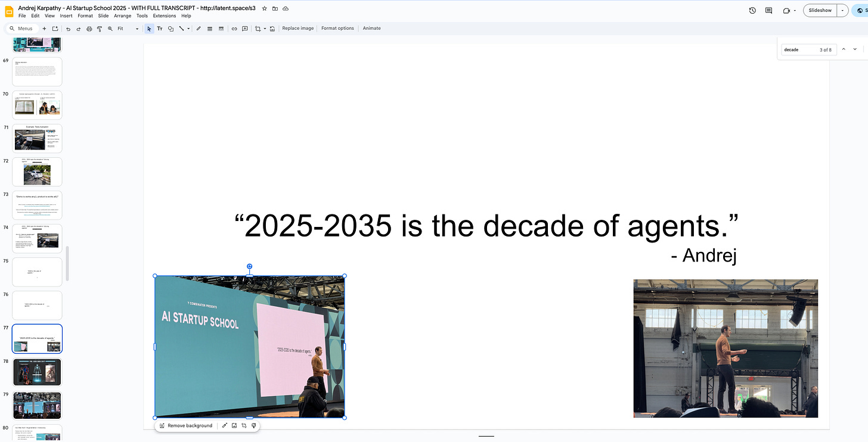Open the Tools menu
The height and width of the screenshot is (442, 868).
pyautogui.click(x=142, y=16)
